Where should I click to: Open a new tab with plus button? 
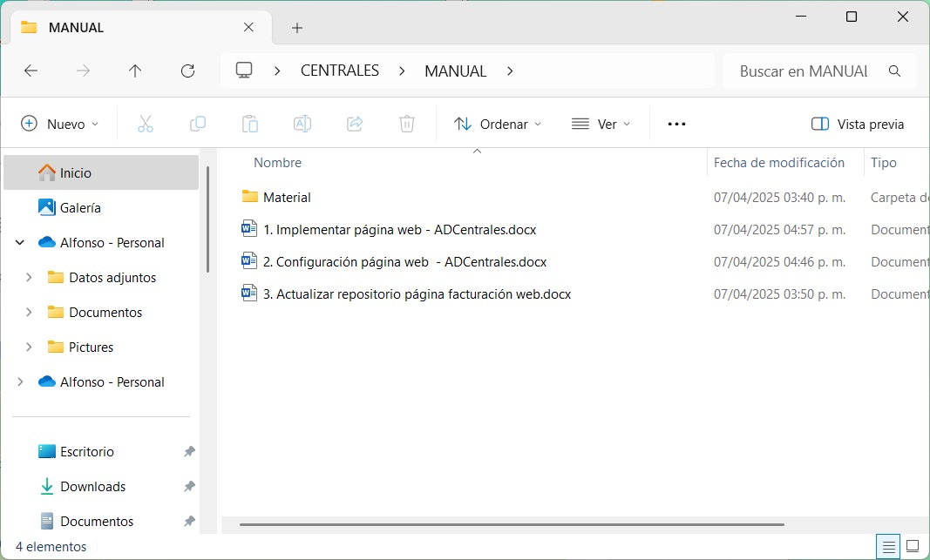(x=297, y=28)
